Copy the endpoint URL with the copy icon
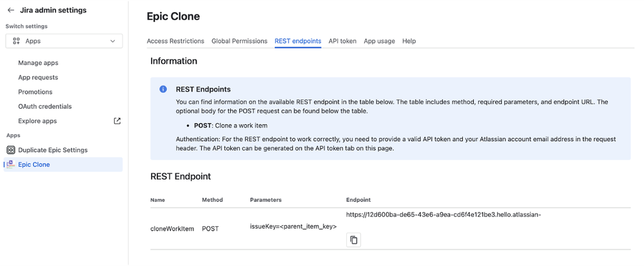Viewport: 644px width, 266px height. 353,240
